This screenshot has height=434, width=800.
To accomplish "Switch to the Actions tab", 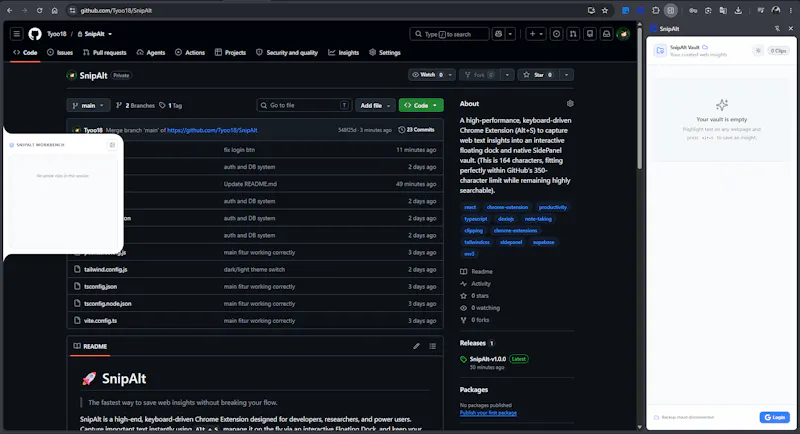I will coord(190,53).
